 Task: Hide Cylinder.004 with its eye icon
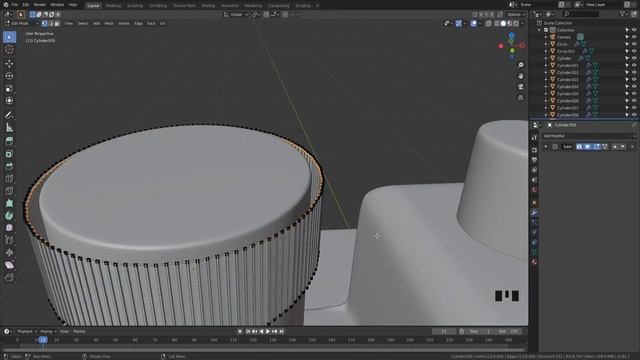634,87
